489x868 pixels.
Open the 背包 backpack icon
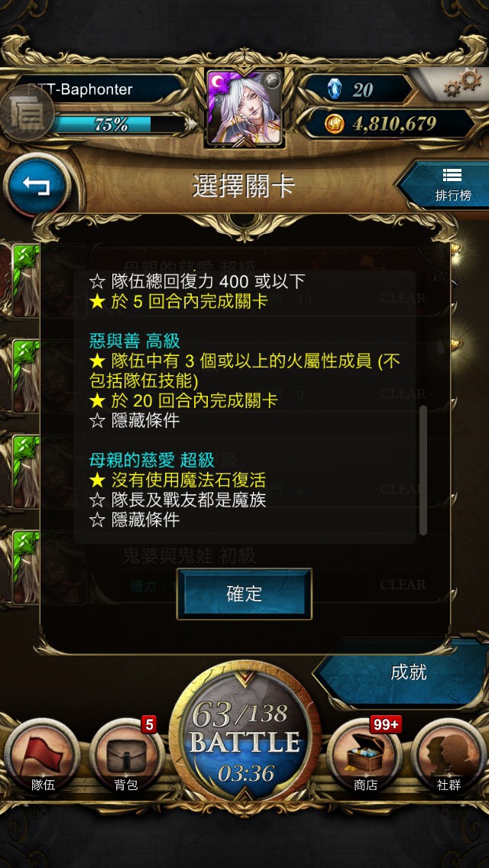126,756
